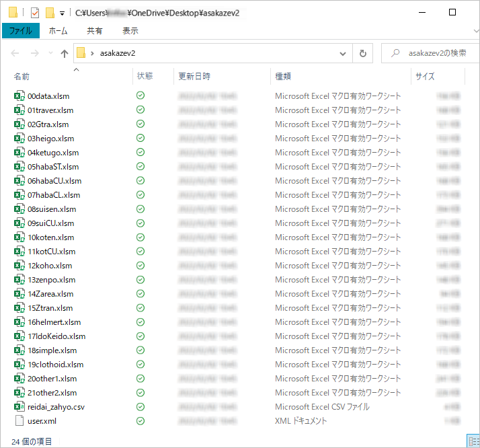Screen dimensions: 480x448
Task: Open the 表示 ribbon tab
Action: pyautogui.click(x=130, y=31)
